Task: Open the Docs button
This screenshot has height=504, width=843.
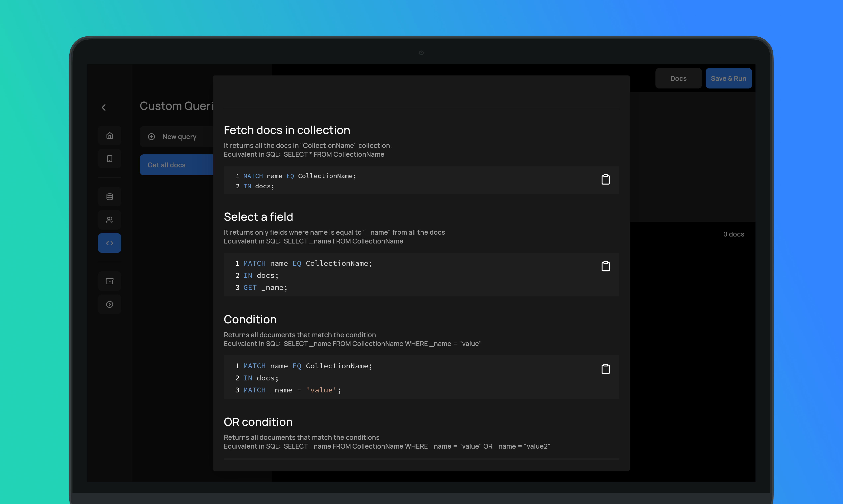Action: pyautogui.click(x=678, y=78)
